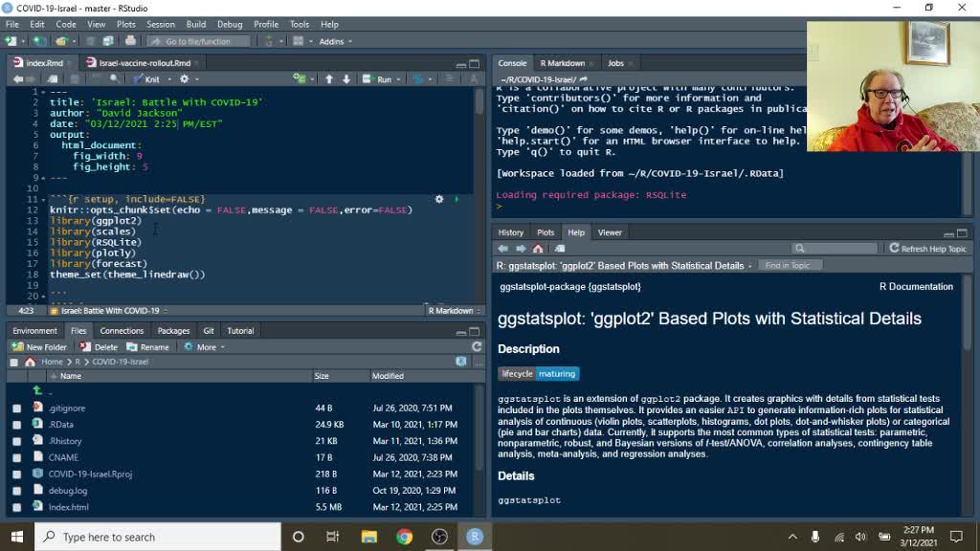Open the Knit options dropdown arrow
The height and width of the screenshot is (551, 980).
click(169, 79)
